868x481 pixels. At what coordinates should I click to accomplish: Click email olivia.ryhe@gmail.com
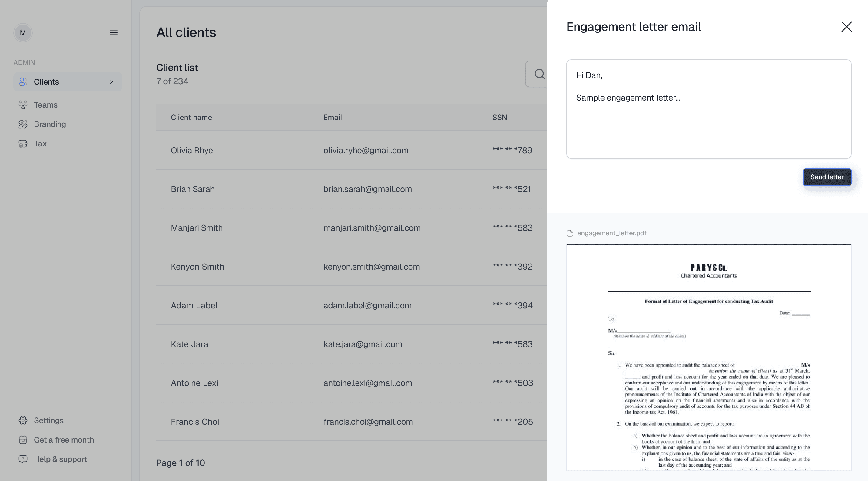click(x=366, y=150)
